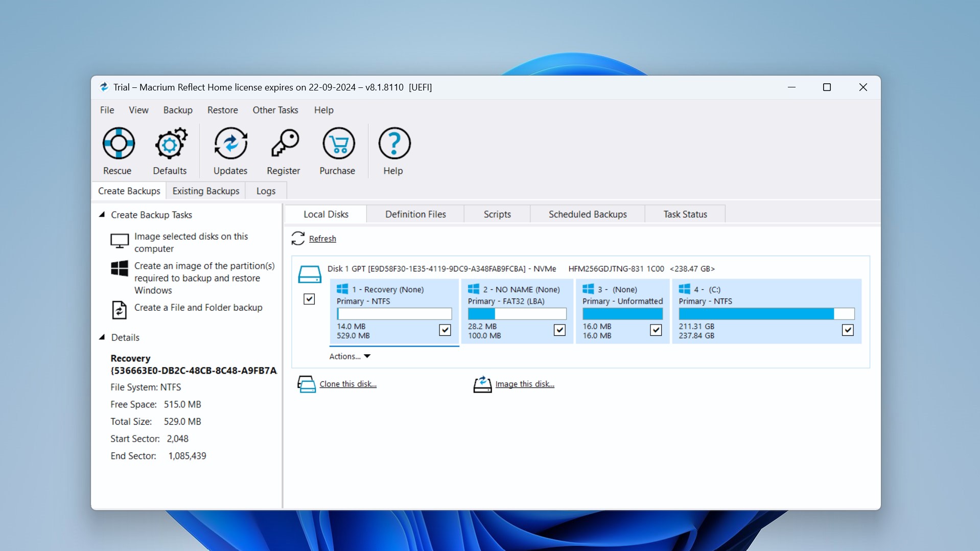
Task: Select the 'File System: NTFS' detail
Action: (146, 387)
